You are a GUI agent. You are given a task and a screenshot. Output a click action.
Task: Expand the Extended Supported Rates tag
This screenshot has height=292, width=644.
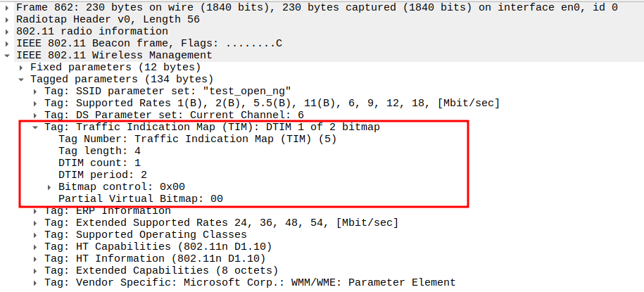[36, 222]
